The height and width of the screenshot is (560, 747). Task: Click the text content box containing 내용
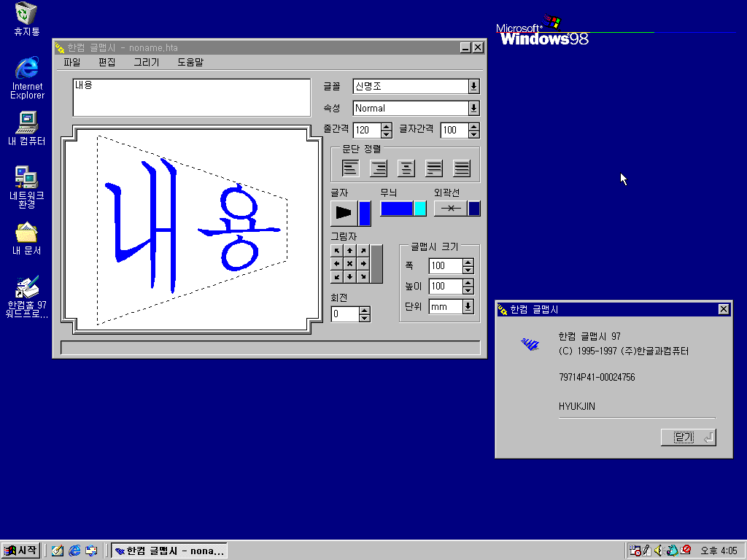[x=192, y=98]
